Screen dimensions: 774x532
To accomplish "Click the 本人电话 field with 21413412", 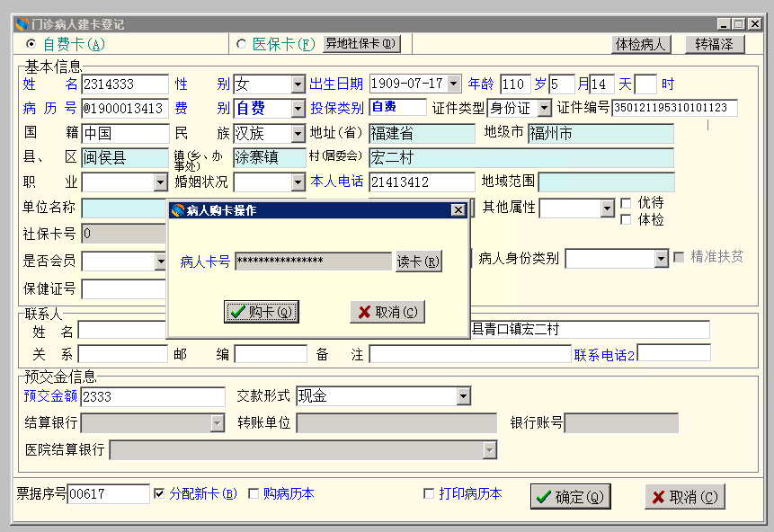I will pyautogui.click(x=422, y=182).
